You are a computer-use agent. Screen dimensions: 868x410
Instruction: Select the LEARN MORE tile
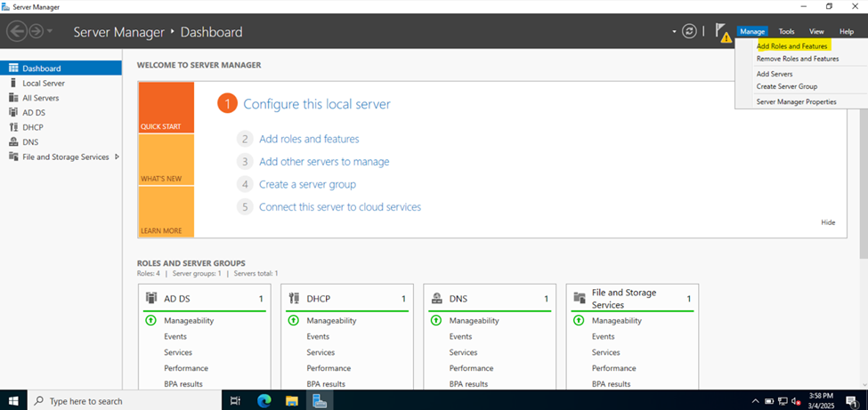[166, 212]
